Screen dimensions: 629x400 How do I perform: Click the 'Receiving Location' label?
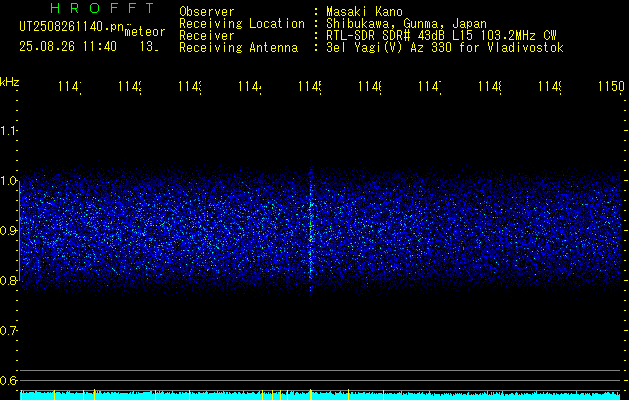point(242,24)
